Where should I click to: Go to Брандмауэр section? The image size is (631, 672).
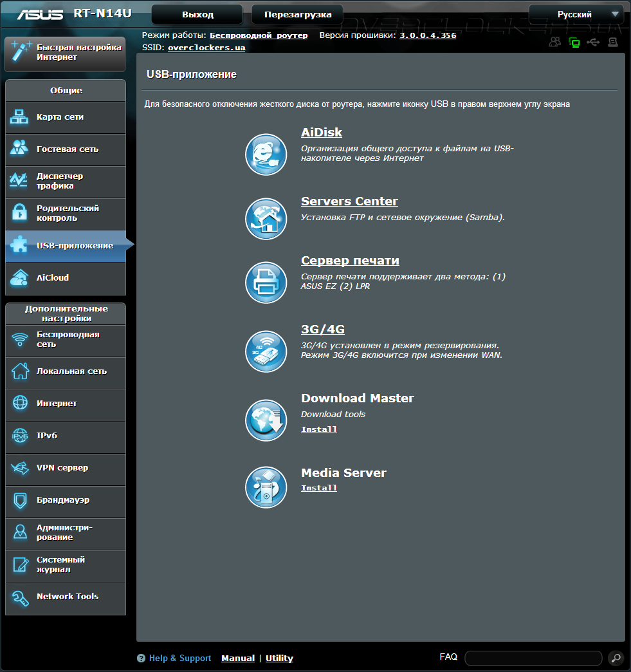66,502
